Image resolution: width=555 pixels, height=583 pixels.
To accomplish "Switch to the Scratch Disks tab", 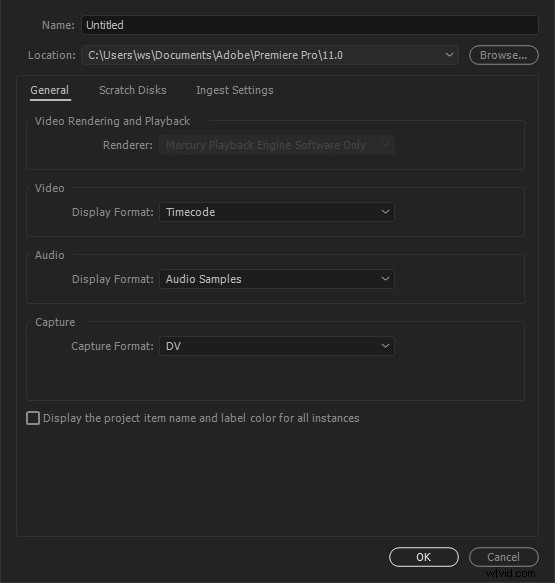I will pyautogui.click(x=133, y=90).
